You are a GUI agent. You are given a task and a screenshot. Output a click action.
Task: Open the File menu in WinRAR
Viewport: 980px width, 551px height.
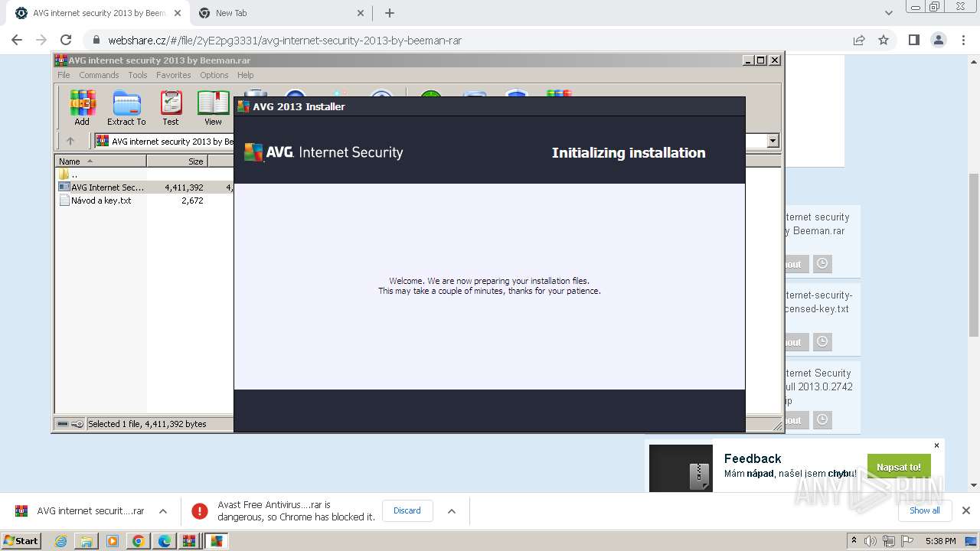click(64, 75)
